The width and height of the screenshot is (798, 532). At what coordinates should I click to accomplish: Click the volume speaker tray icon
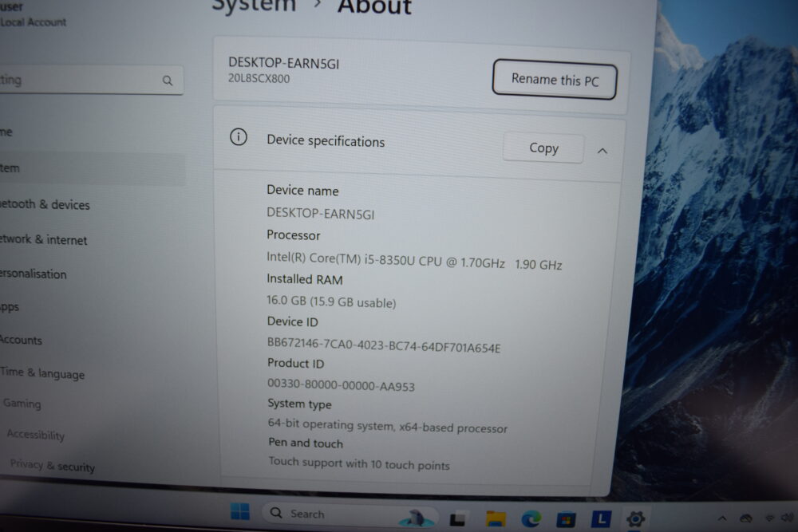(x=788, y=518)
